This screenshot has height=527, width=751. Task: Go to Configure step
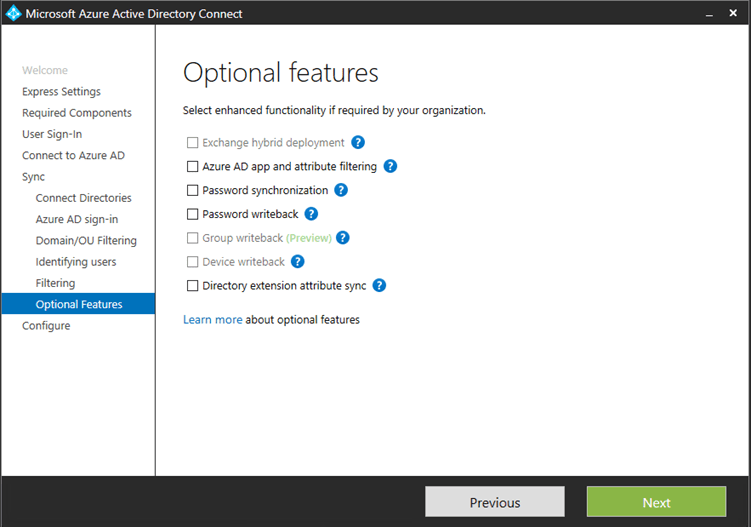click(x=46, y=326)
